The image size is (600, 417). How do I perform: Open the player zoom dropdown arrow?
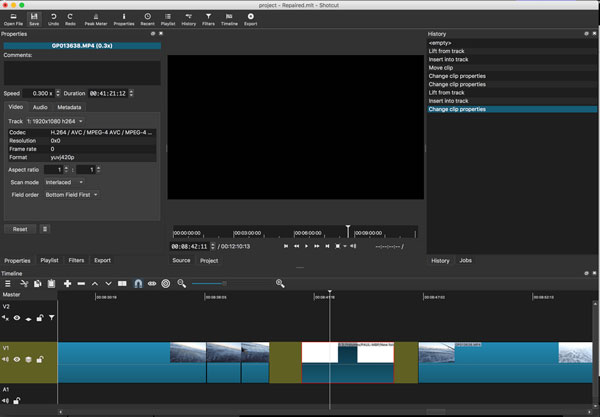[x=345, y=246]
